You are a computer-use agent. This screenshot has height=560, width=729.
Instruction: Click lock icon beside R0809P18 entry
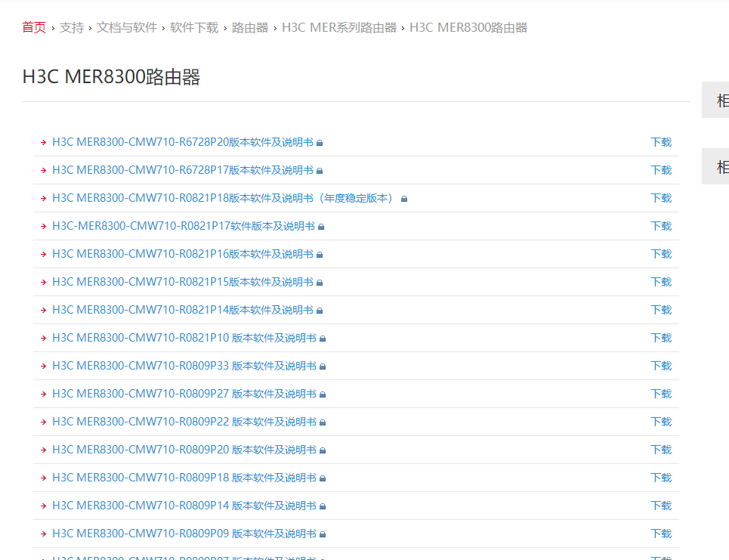pyautogui.click(x=323, y=478)
